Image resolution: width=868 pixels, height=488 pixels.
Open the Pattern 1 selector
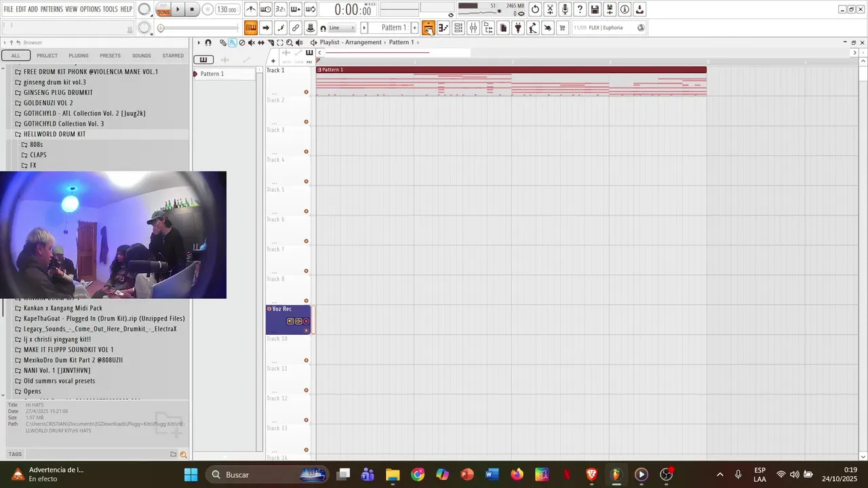coord(393,28)
